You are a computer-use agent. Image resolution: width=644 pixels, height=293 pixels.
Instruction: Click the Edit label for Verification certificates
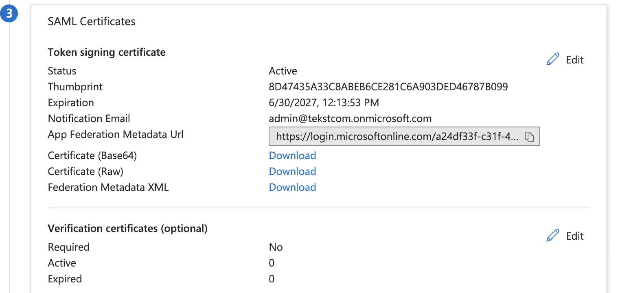pyautogui.click(x=574, y=236)
